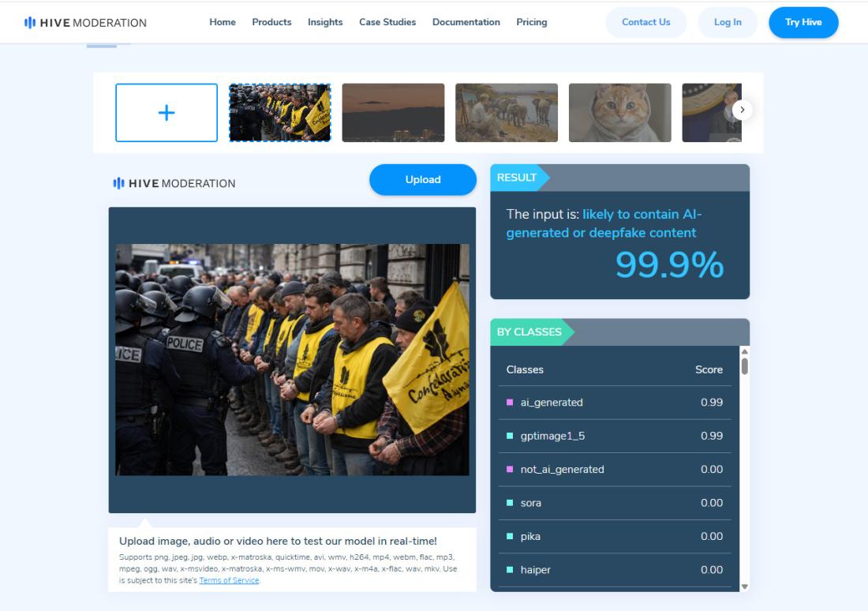
Task: Click the Hive Moderation logo in header
Action: 85,23
